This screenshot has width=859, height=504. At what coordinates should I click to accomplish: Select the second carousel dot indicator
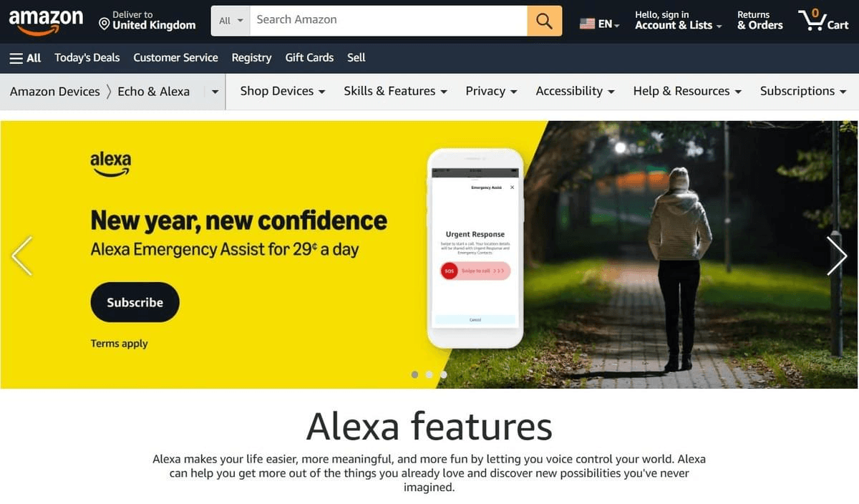(x=429, y=374)
